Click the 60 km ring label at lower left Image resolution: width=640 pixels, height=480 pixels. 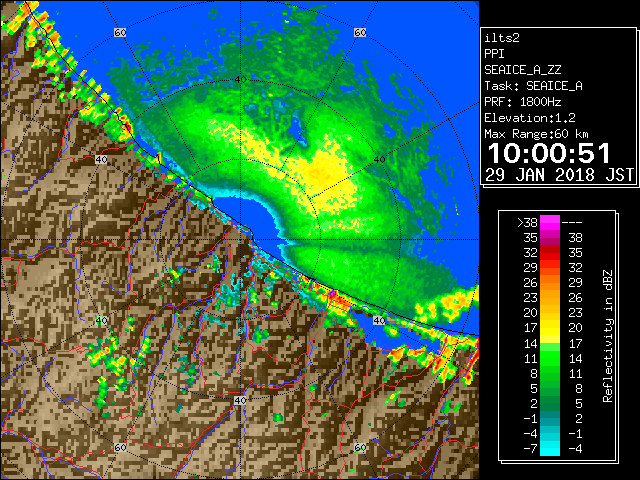pyautogui.click(x=120, y=447)
